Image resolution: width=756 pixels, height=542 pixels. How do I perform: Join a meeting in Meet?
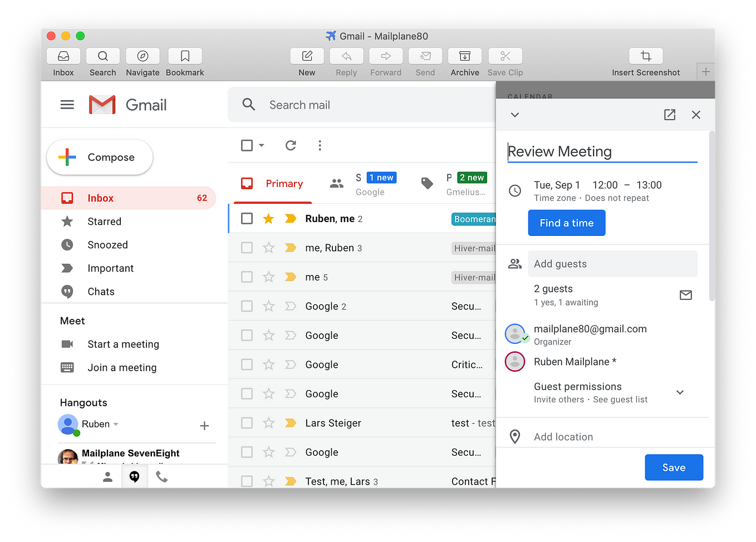coord(122,368)
